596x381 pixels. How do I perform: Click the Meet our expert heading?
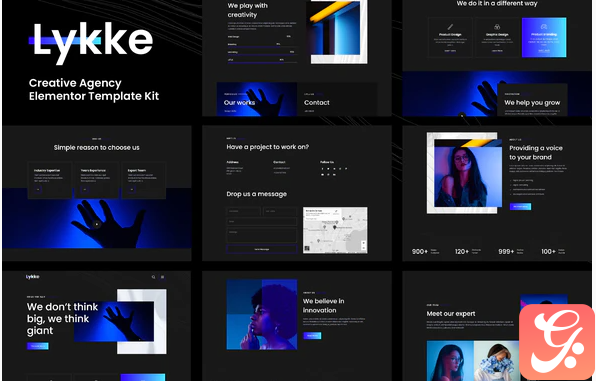(x=451, y=314)
